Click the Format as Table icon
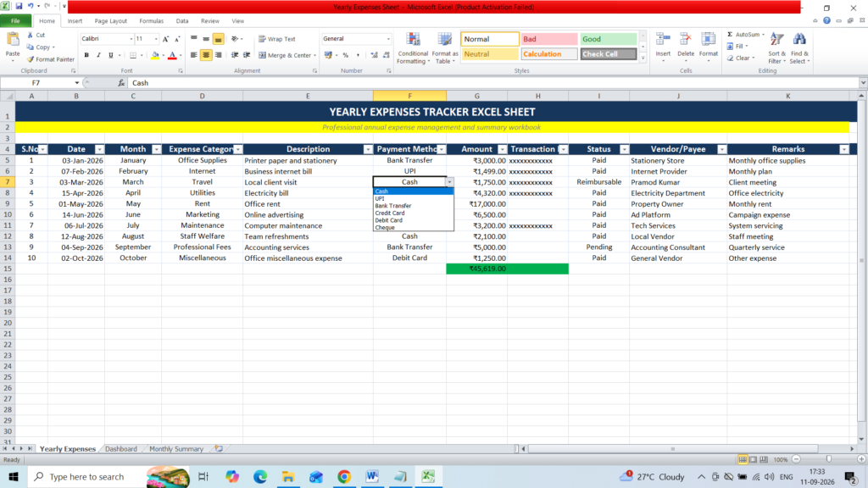The image size is (868, 488). click(444, 40)
